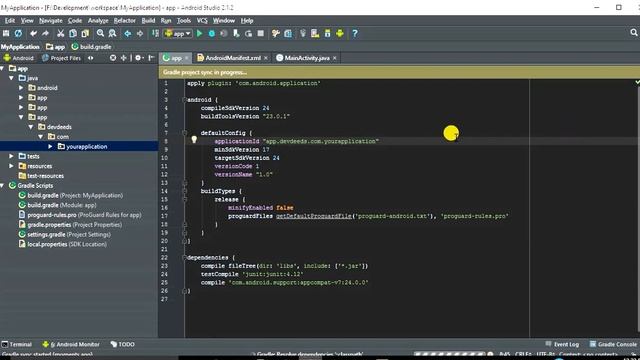This screenshot has height=360, width=640.
Task: Switch to the AndroidManifest.xml tab
Action: 233,58
